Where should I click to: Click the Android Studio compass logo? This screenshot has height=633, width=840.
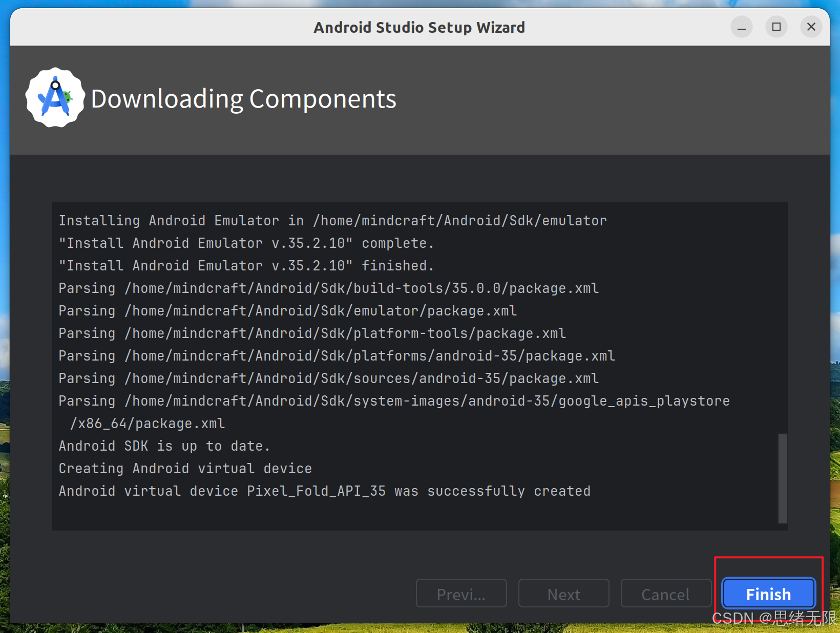[54, 97]
